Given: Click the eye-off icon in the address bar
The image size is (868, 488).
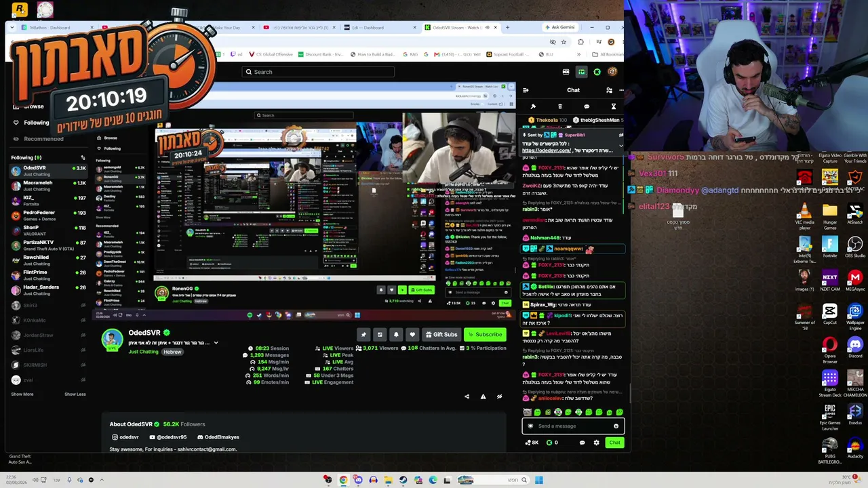Looking at the screenshot, I should point(552,42).
